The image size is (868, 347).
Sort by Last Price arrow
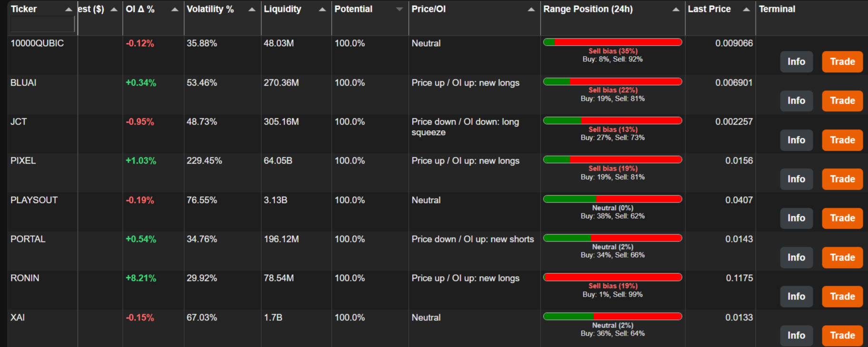tap(746, 10)
